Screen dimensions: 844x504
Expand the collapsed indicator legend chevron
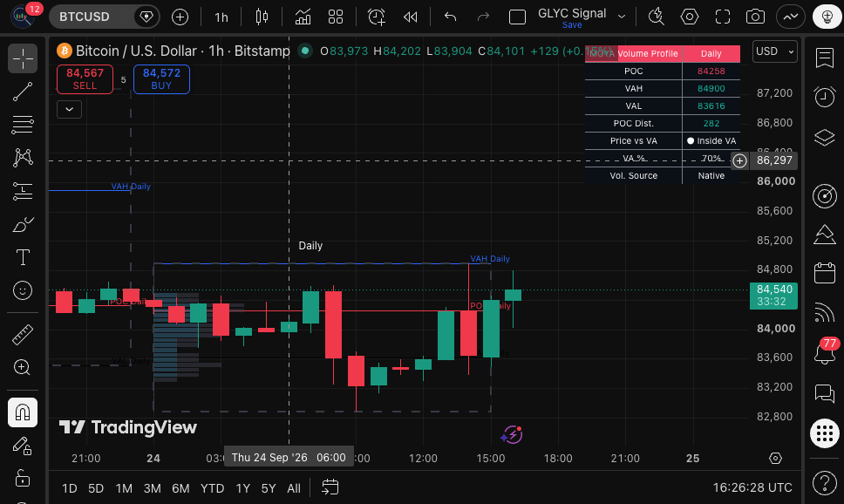coord(70,109)
